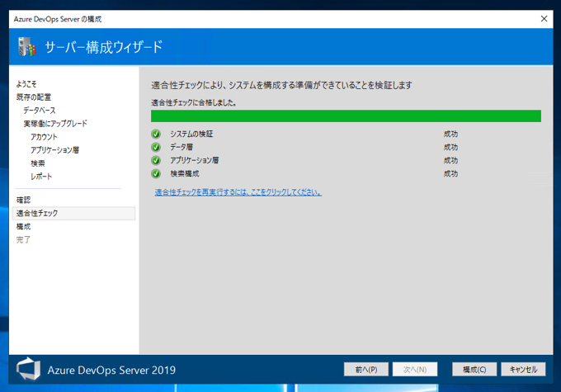Click the window title Azure DevOps Server の構成
561x392 pixels.
(58, 19)
